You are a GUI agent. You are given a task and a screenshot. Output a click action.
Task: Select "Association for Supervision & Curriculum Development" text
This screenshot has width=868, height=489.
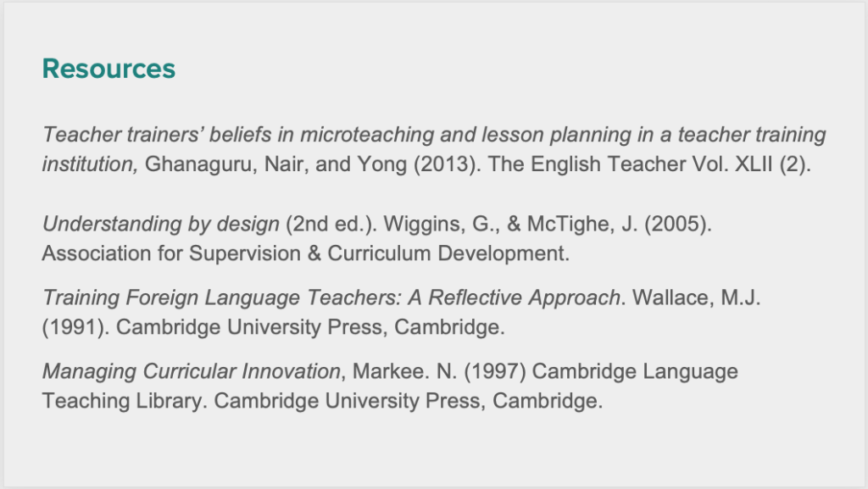tap(305, 253)
